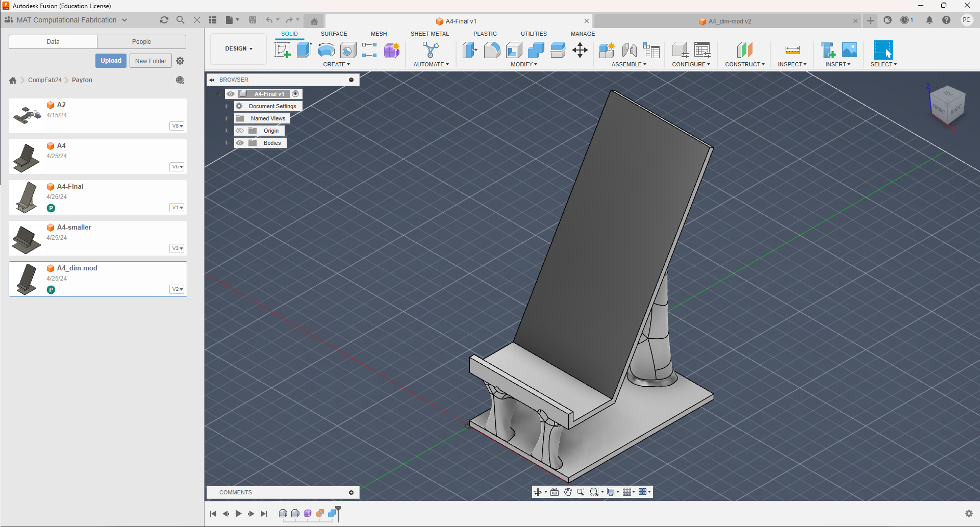Expand the Bodies tree node
Viewport: 980px width, 527px height.
pos(227,143)
